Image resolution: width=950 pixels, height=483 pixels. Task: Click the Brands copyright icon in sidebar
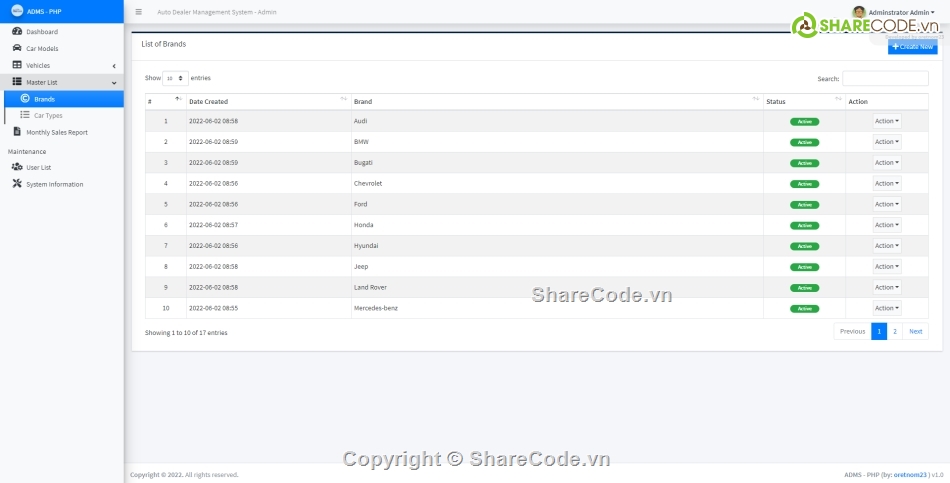25,99
